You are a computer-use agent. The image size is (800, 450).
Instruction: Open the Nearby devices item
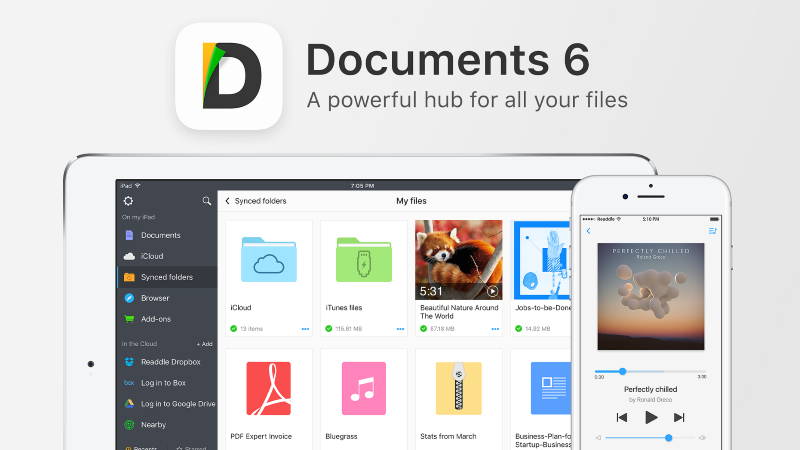pos(153,424)
